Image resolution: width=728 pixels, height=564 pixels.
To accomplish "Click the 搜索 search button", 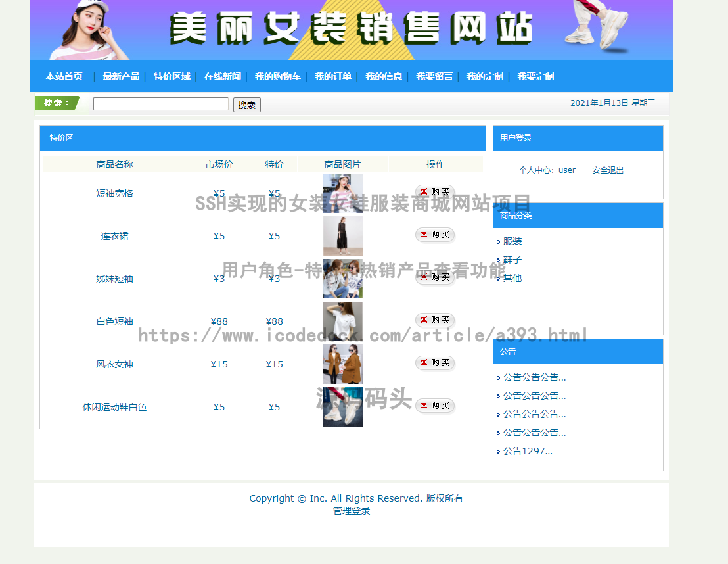I will coord(246,105).
